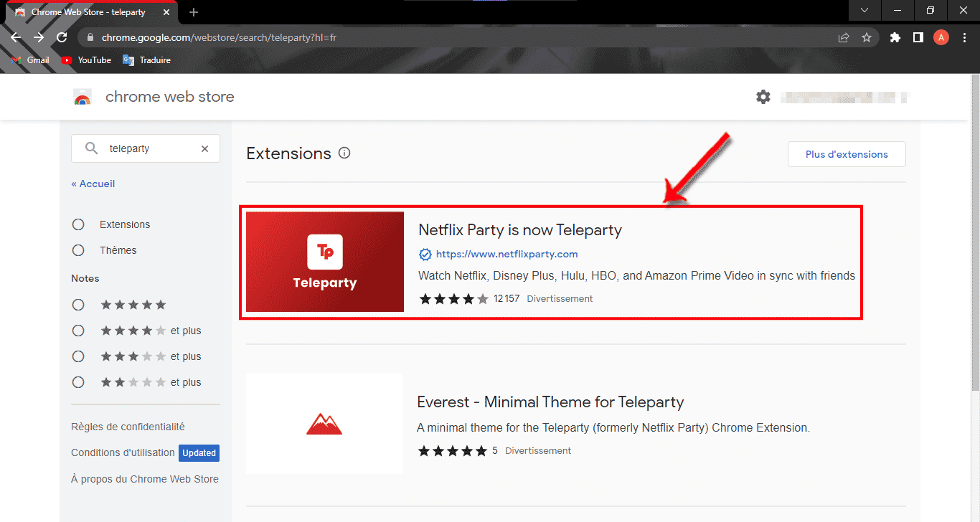This screenshot has width=980, height=522.
Task: Click Divertissement category under Everest
Action: click(538, 451)
